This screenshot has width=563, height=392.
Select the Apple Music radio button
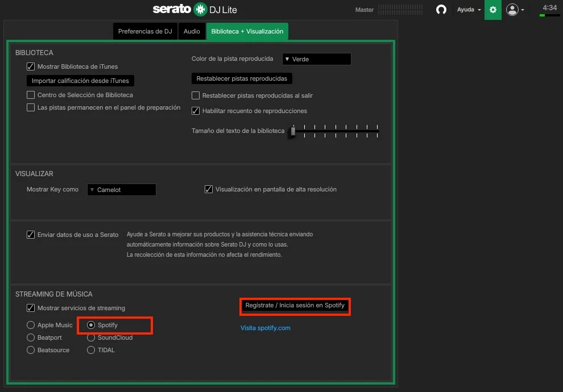[x=30, y=325]
